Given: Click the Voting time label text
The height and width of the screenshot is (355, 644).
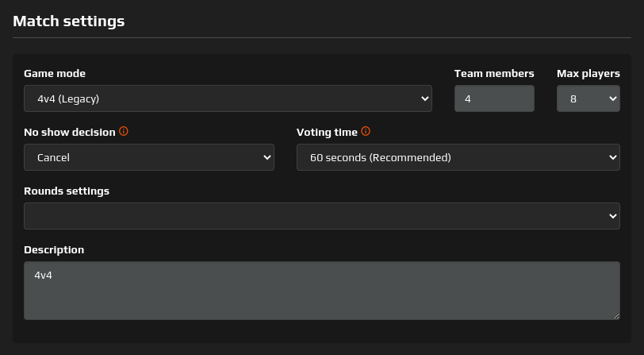Looking at the screenshot, I should (327, 132).
